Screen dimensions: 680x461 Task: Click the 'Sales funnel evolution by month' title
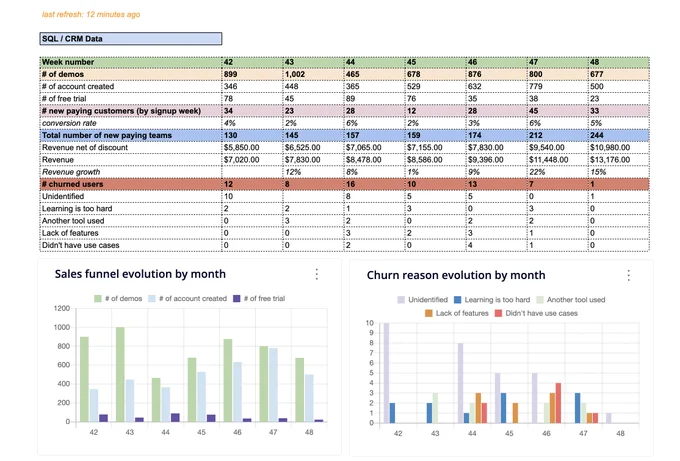[x=140, y=274]
